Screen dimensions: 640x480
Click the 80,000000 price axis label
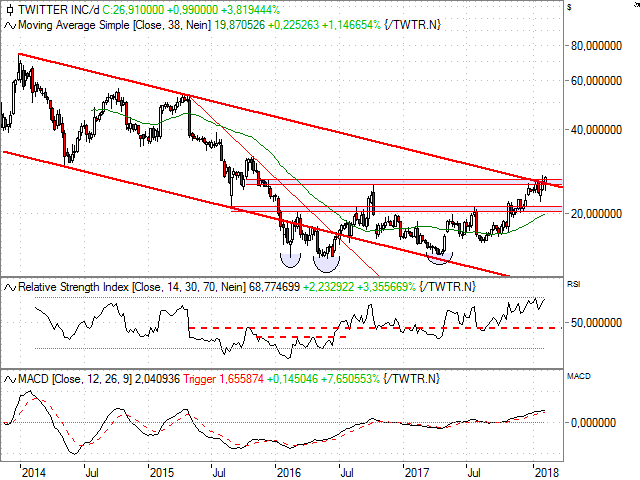click(596, 46)
